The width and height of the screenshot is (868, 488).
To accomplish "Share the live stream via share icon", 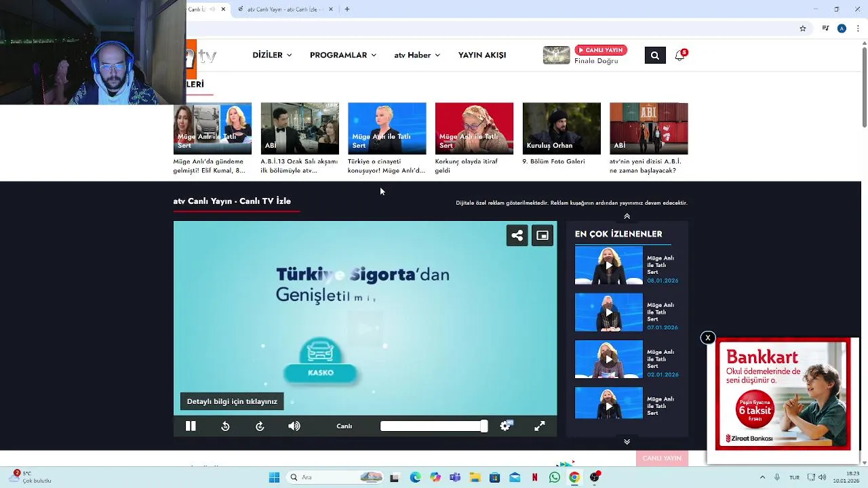I will (517, 235).
